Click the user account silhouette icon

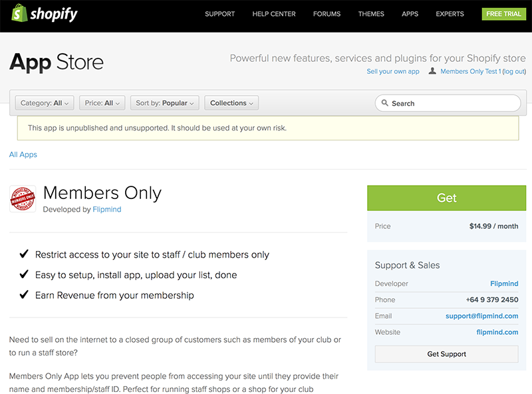(432, 71)
